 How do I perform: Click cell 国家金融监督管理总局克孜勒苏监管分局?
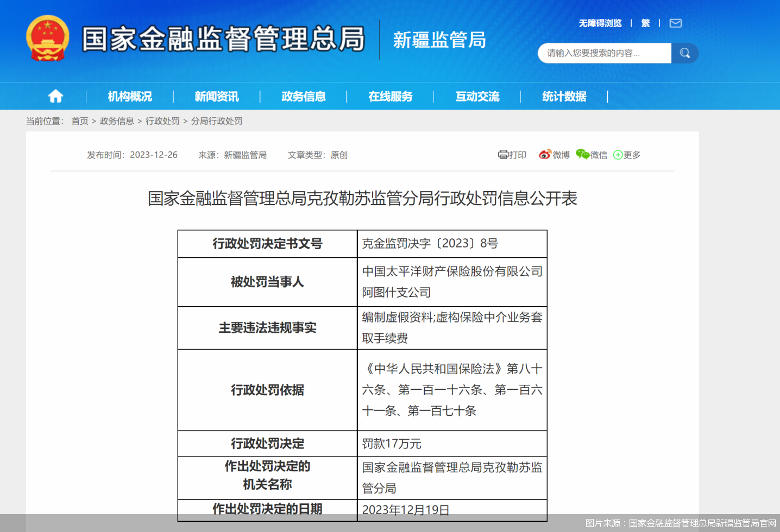click(x=452, y=478)
